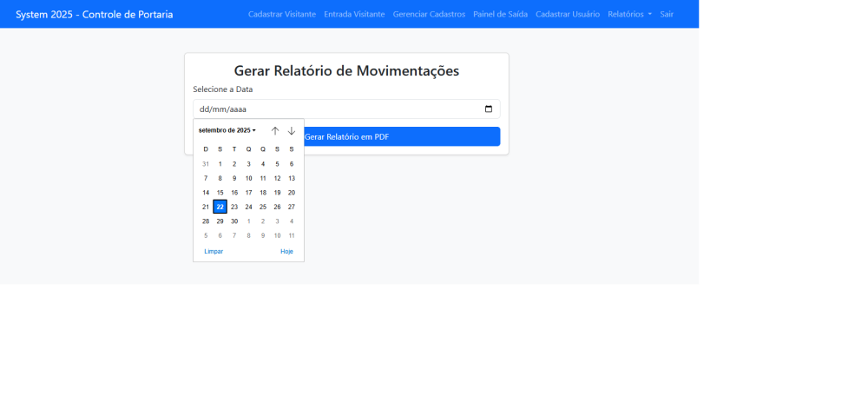This screenshot has height=409, width=868.
Task: Select day 21 in the calendar
Action: click(206, 207)
